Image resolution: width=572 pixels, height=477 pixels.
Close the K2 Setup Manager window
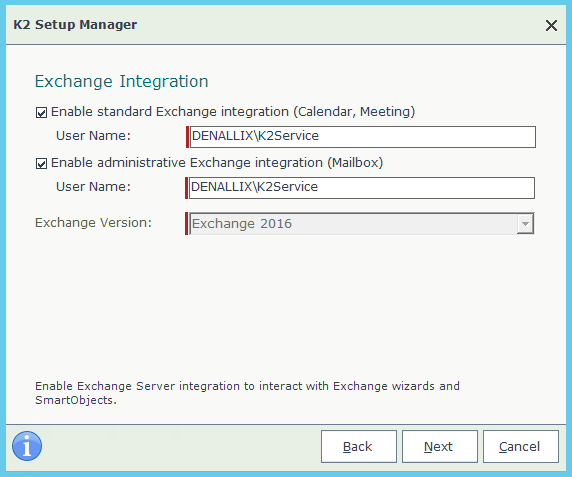pos(551,26)
